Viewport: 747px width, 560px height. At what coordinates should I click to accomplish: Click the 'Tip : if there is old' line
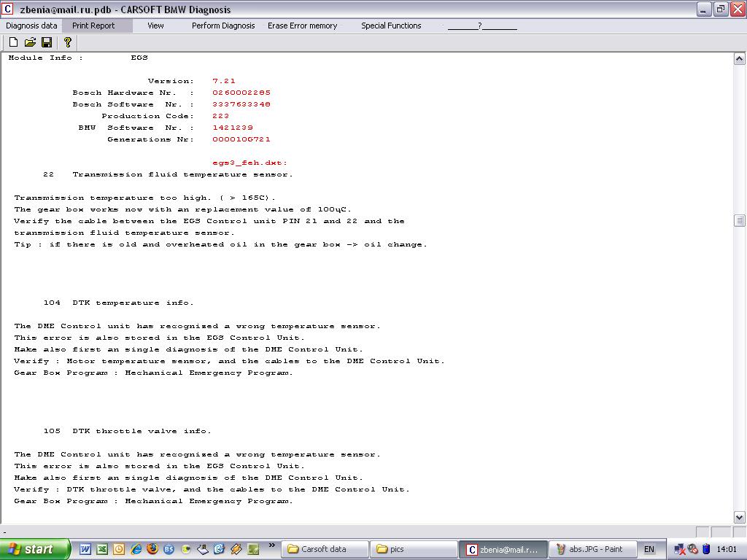220,245
